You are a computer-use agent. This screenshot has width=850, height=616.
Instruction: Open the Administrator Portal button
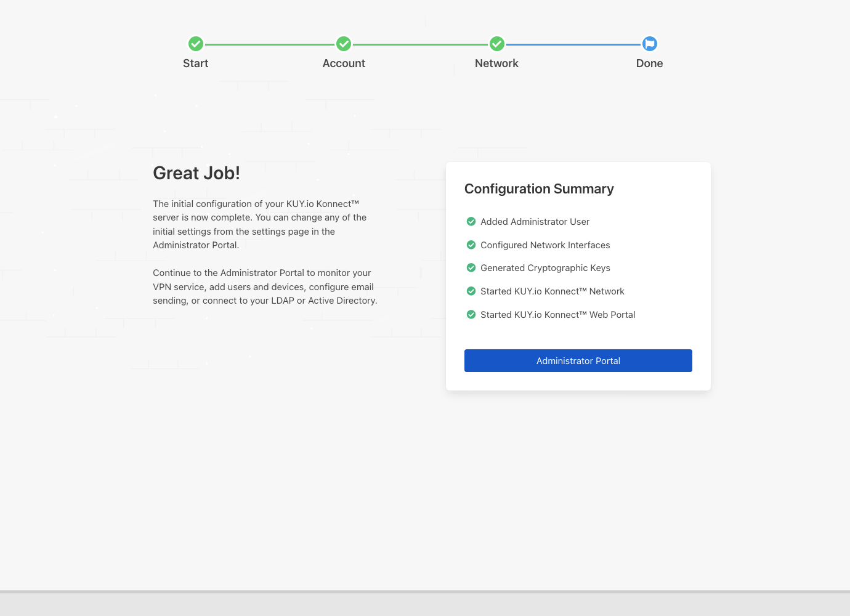pos(578,360)
